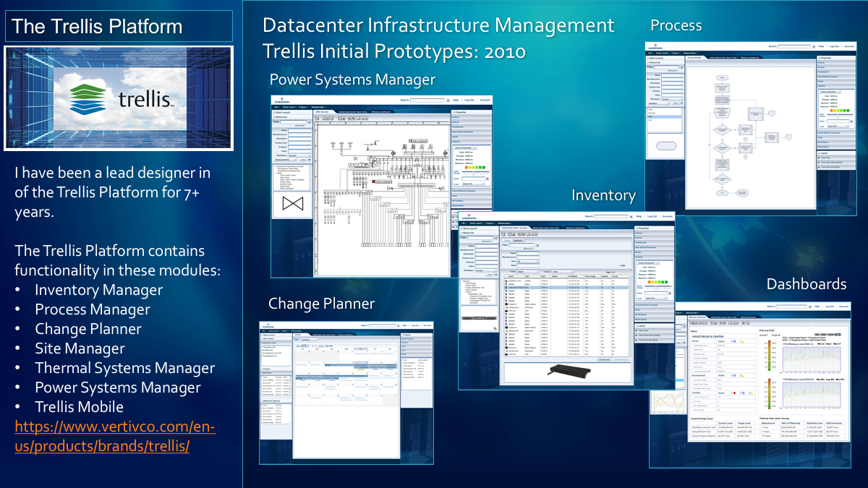Click Clear button in Power Systems Manager Resources
This screenshot has height=488, width=868.
click(x=303, y=159)
